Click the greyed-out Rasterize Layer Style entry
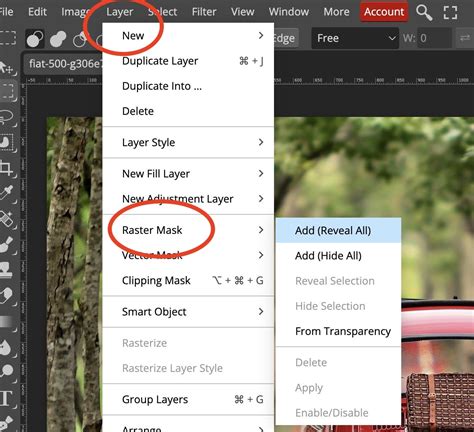The width and height of the screenshot is (474, 432). point(188,368)
